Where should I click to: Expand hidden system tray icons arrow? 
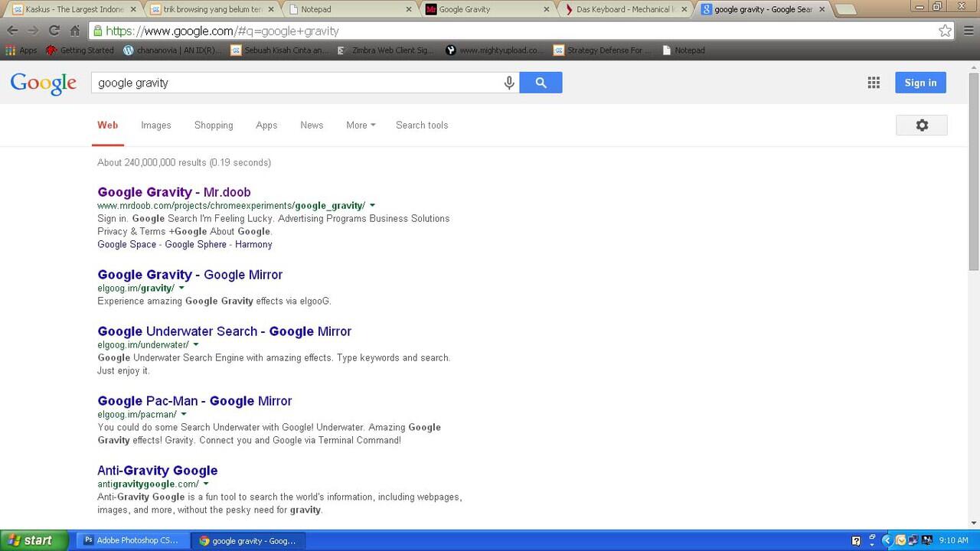click(x=887, y=540)
